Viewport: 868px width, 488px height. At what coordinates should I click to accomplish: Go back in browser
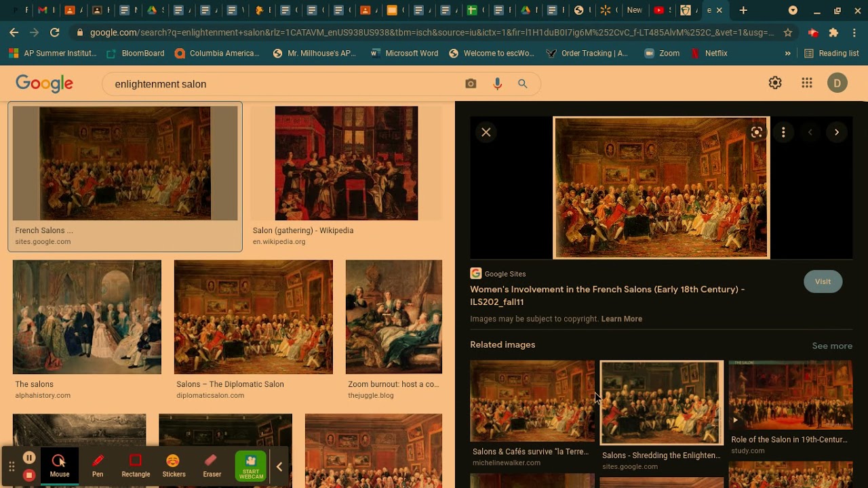(14, 32)
